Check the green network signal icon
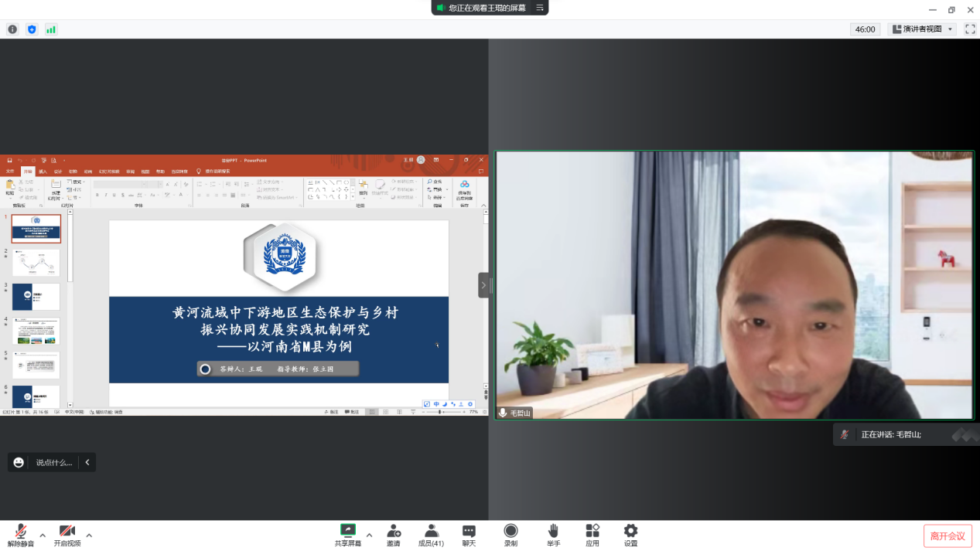The width and height of the screenshot is (980, 551). pos(51,29)
